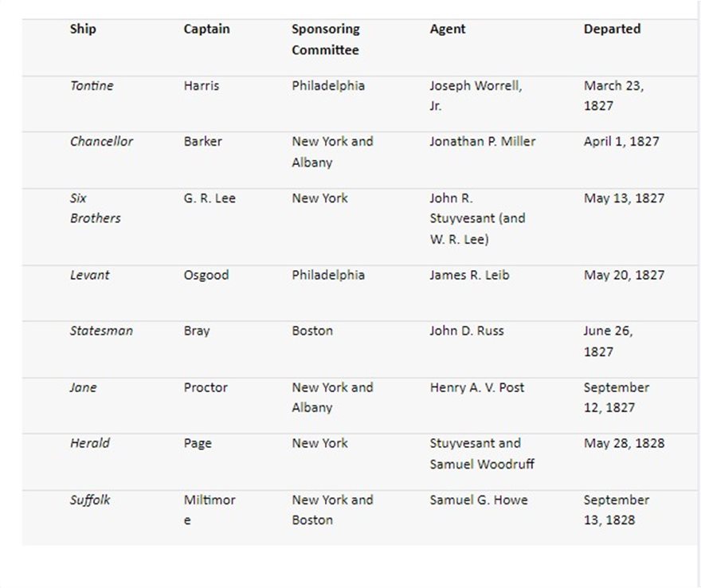Screen dimensions: 701x588
Task: Click the Ship column header
Action: click(83, 29)
